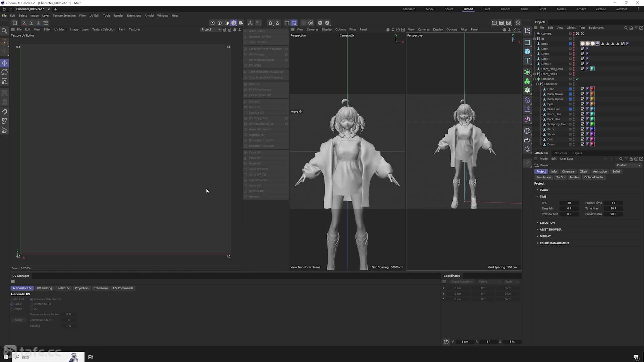Add a Null object from palette
Viewport: 644px width, 362px height.
pos(527,31)
